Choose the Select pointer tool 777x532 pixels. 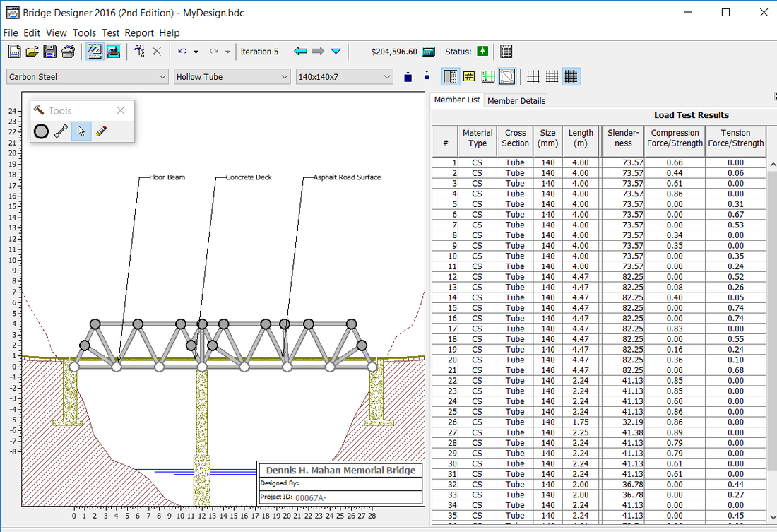pyautogui.click(x=81, y=131)
